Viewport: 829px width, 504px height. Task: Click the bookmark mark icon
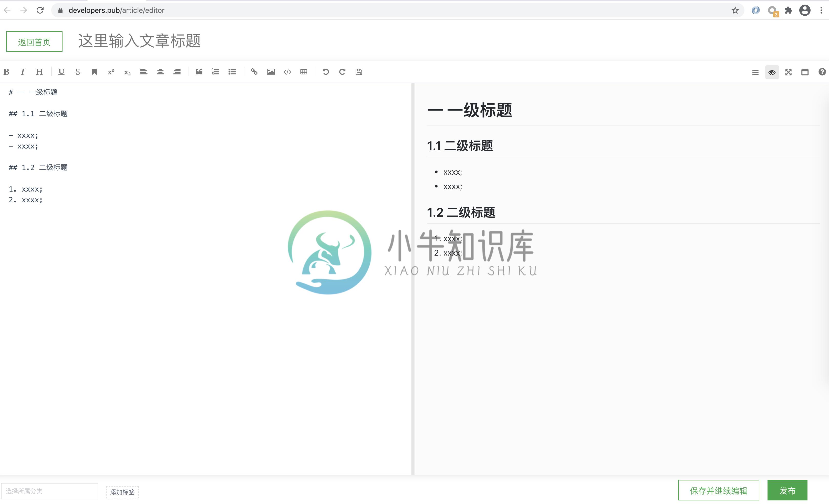tap(95, 72)
